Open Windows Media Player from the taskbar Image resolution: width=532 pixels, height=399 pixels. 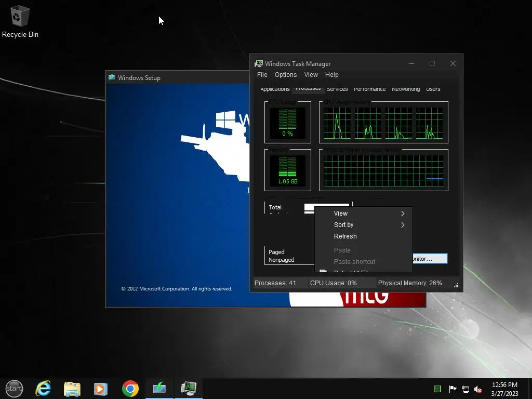[x=100, y=389]
